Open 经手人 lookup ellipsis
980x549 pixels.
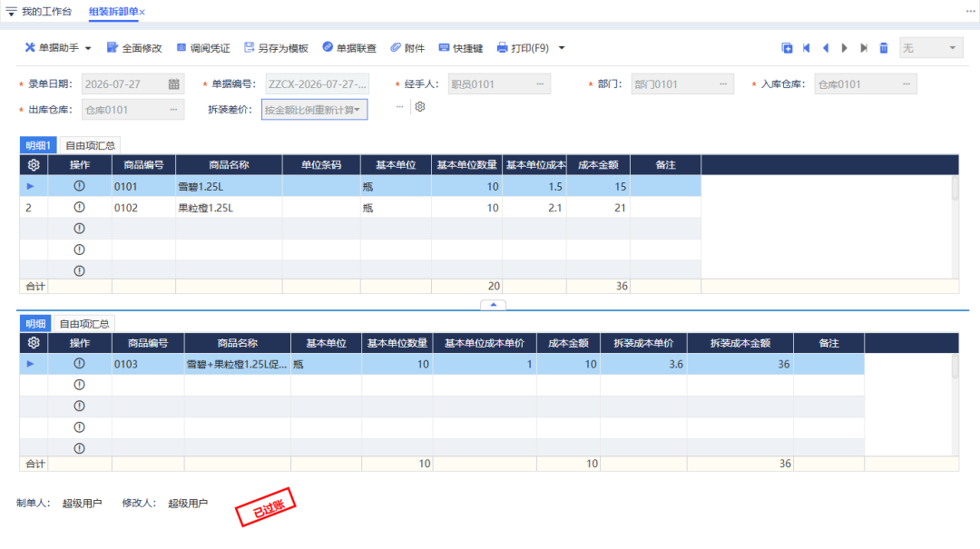click(x=540, y=83)
